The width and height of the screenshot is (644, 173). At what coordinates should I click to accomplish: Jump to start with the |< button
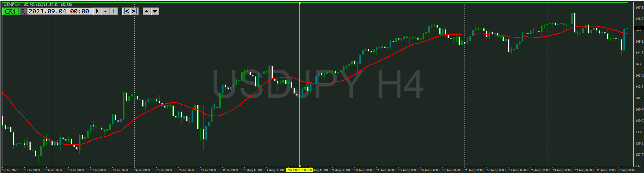[126, 11]
